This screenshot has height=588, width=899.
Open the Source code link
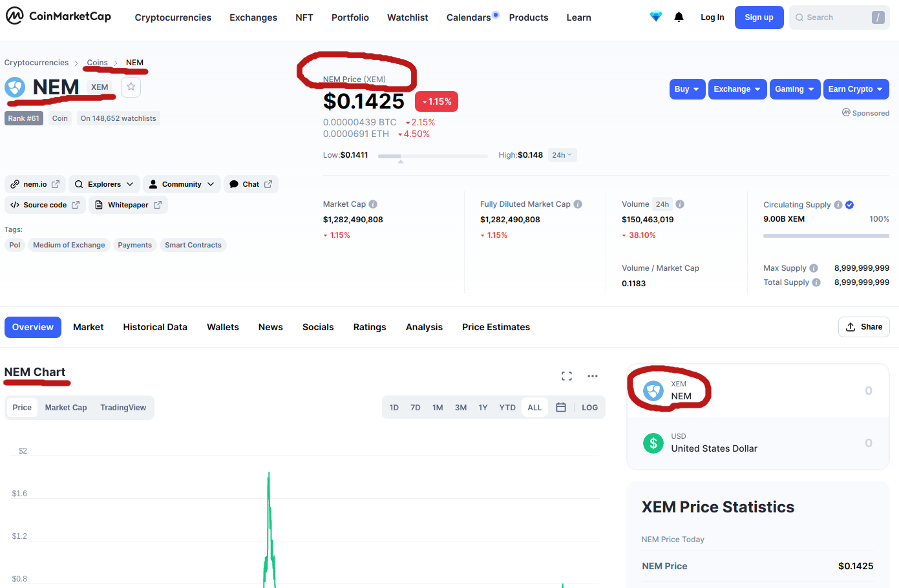coord(45,205)
